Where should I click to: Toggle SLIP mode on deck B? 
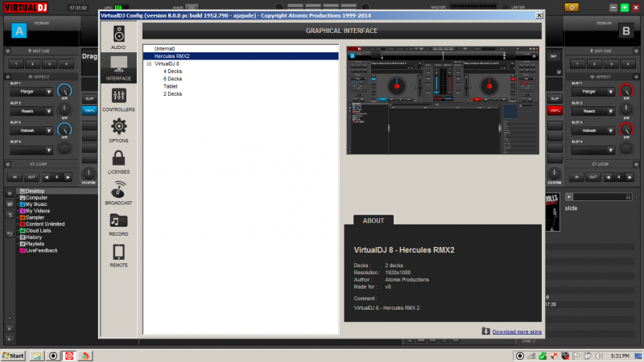(x=555, y=98)
